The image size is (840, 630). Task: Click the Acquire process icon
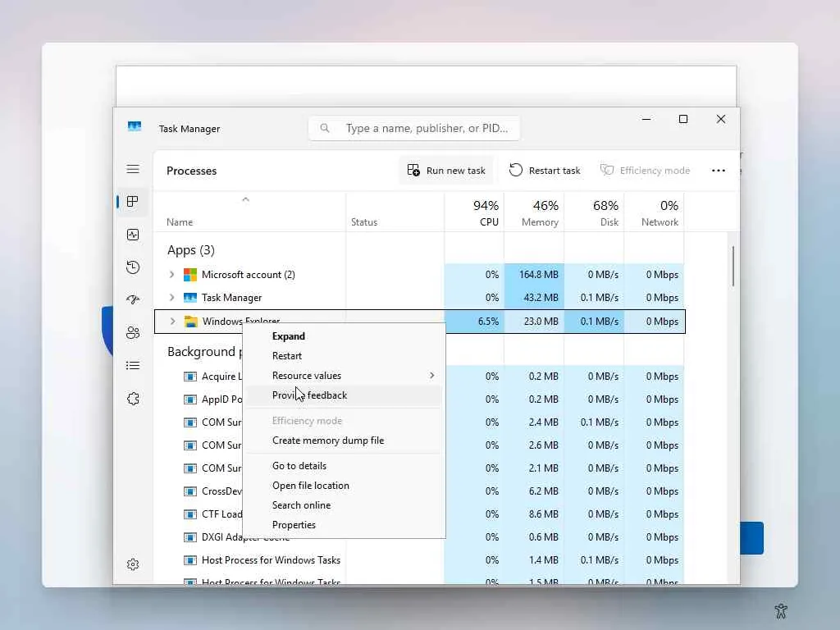coord(190,376)
